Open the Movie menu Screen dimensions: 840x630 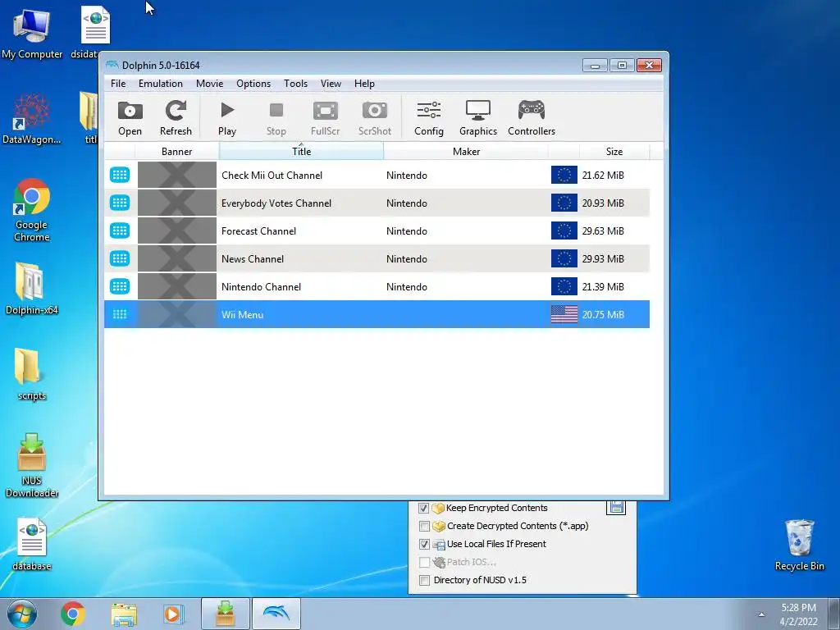209,84
